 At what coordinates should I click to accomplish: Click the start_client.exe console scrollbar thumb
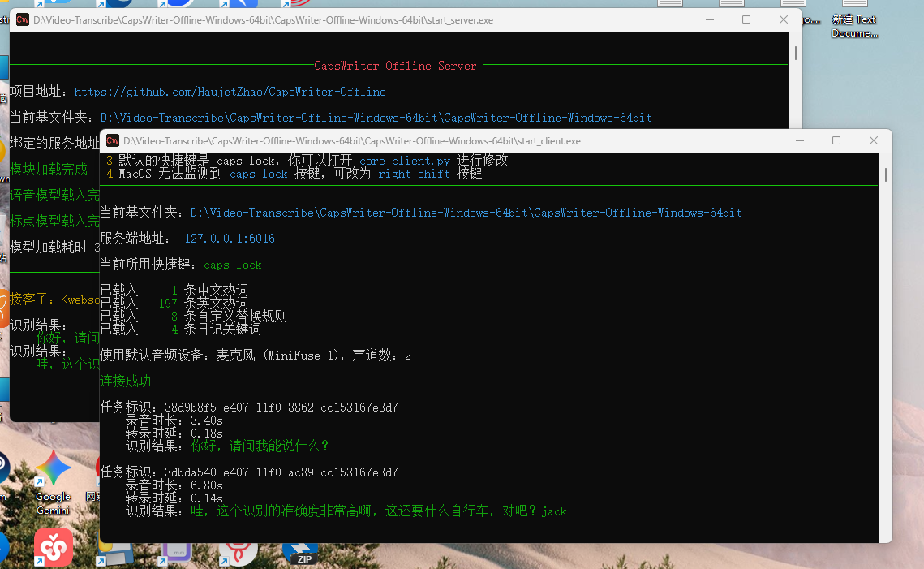tap(885, 175)
